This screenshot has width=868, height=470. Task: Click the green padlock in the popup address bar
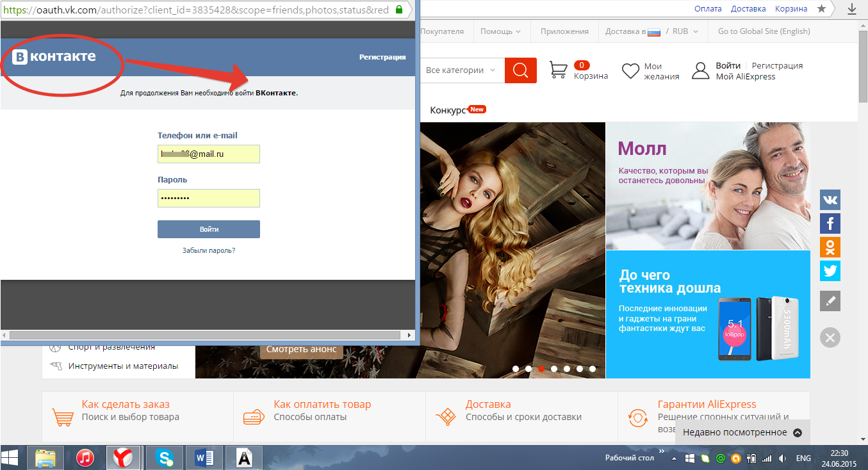click(x=399, y=10)
